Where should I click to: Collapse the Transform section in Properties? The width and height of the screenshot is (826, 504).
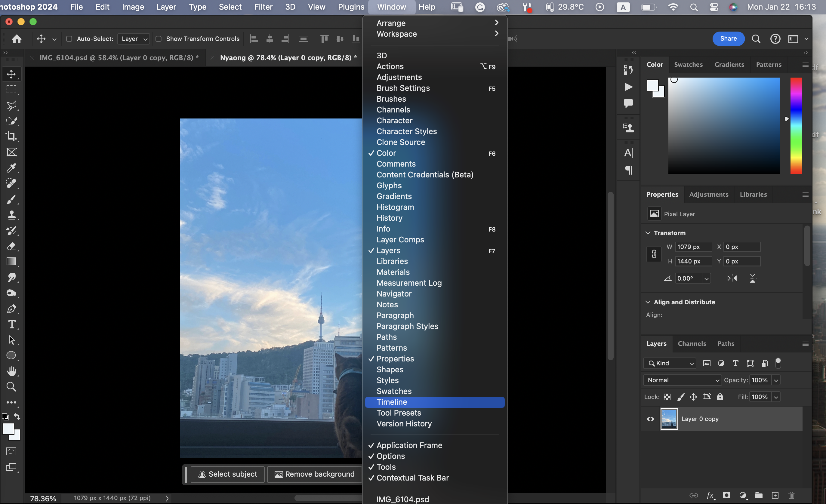point(648,233)
